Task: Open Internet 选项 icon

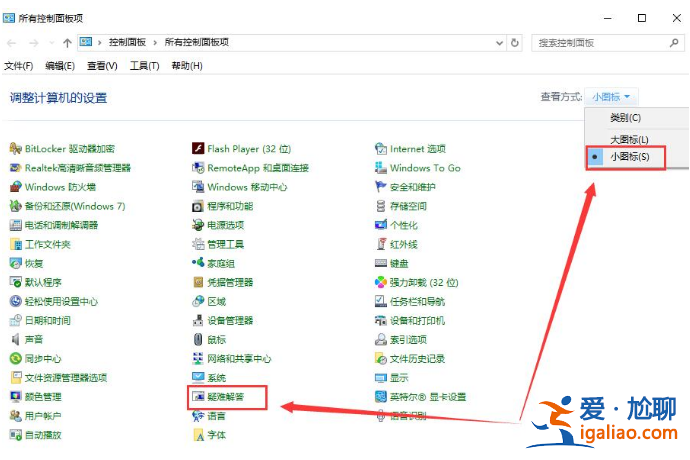Action: coord(381,149)
